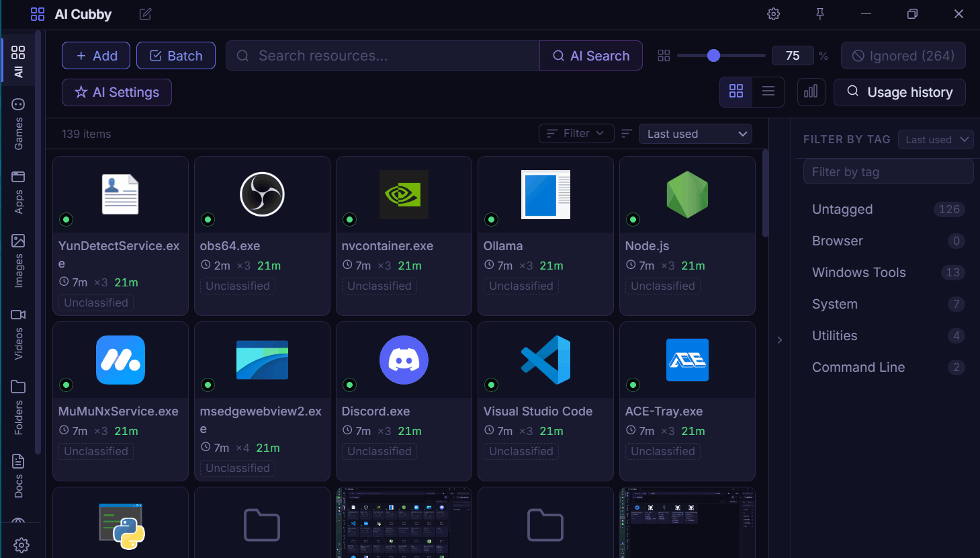Viewport: 980px width, 558px height.
Task: Filter by the Windows Tools tag
Action: tap(888, 272)
